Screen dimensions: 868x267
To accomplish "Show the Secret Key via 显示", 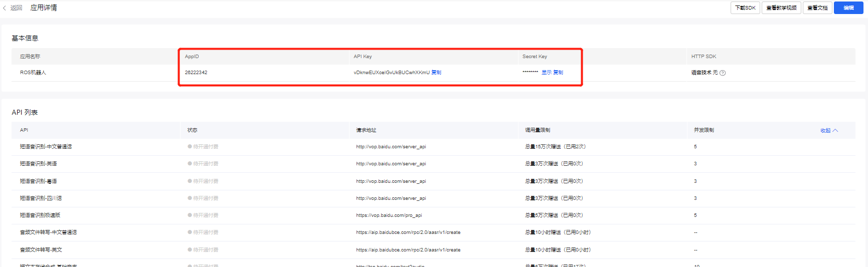I will pyautogui.click(x=546, y=73).
